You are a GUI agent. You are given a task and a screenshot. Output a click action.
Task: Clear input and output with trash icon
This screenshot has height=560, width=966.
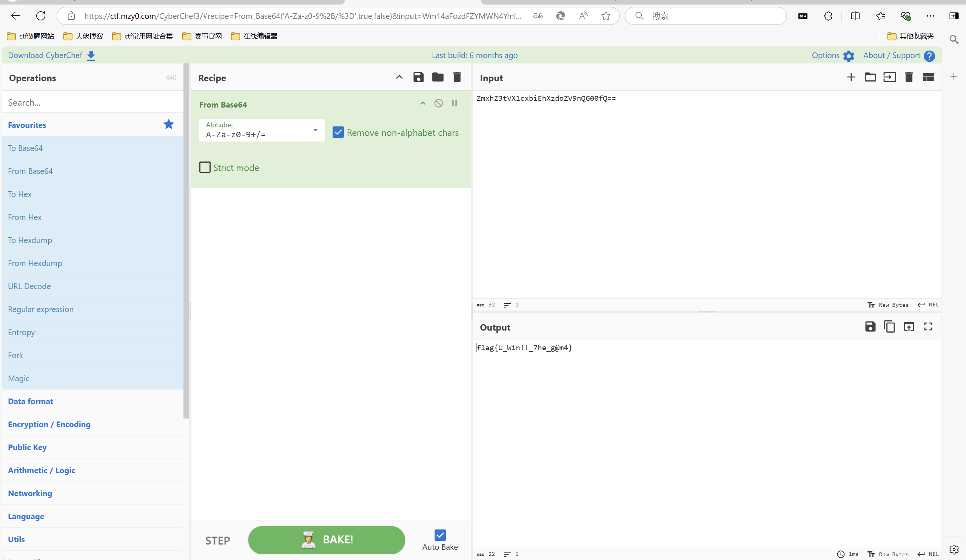pyautogui.click(x=909, y=77)
